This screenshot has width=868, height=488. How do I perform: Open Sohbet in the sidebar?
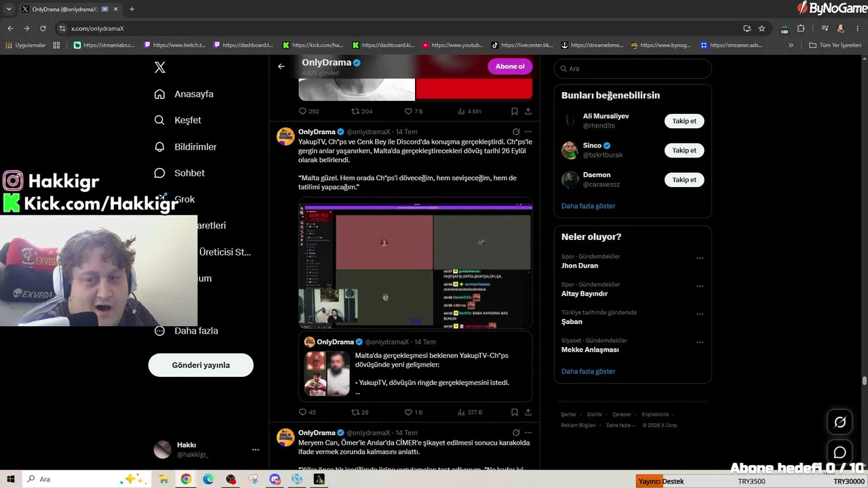(x=179, y=173)
